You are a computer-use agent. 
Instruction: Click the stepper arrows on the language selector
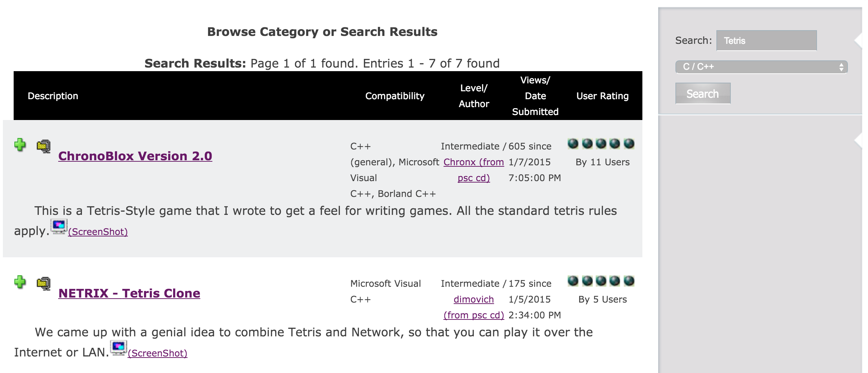[841, 67]
